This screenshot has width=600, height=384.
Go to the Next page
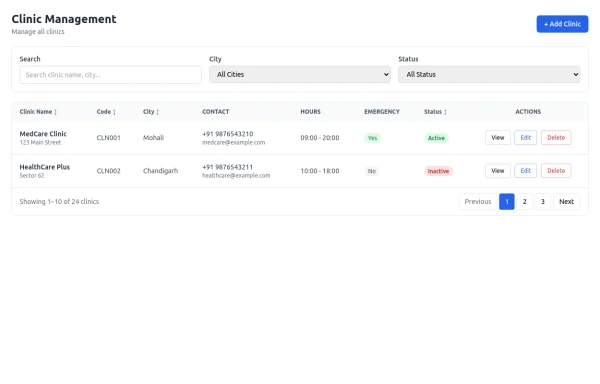(566, 202)
